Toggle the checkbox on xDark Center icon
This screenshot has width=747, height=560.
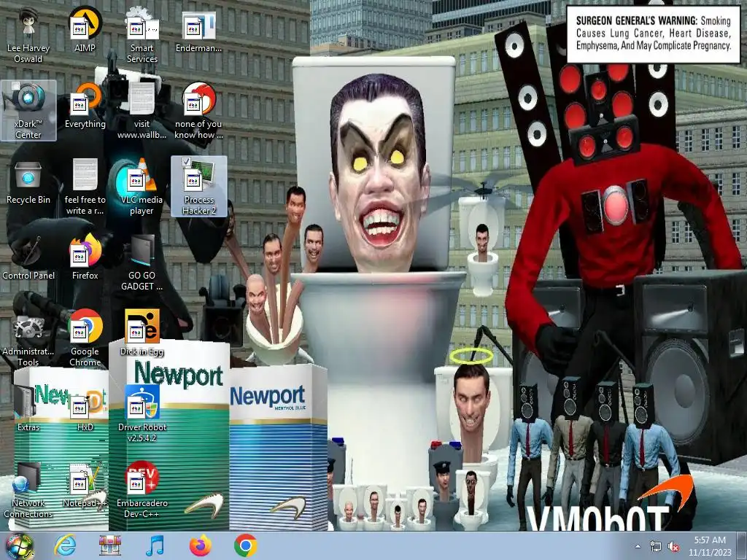click(x=16, y=86)
